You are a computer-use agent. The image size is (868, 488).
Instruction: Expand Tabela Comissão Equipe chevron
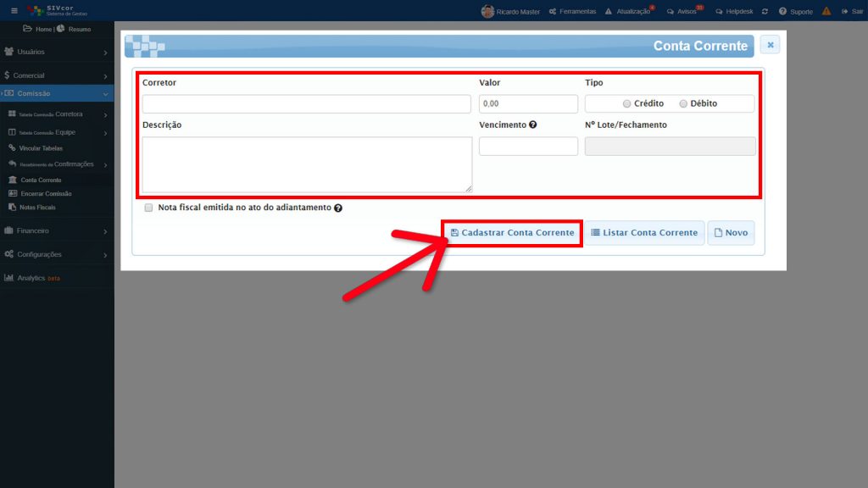105,133
